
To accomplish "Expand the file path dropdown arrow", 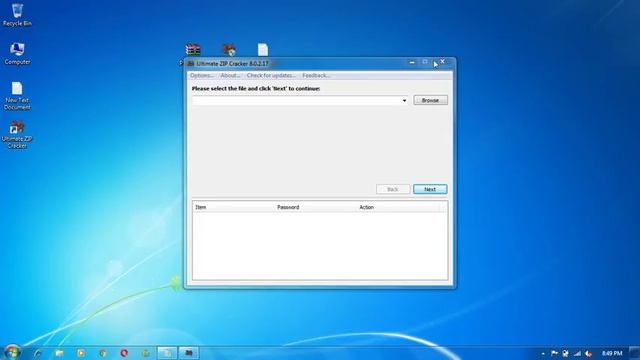I will click(x=404, y=100).
